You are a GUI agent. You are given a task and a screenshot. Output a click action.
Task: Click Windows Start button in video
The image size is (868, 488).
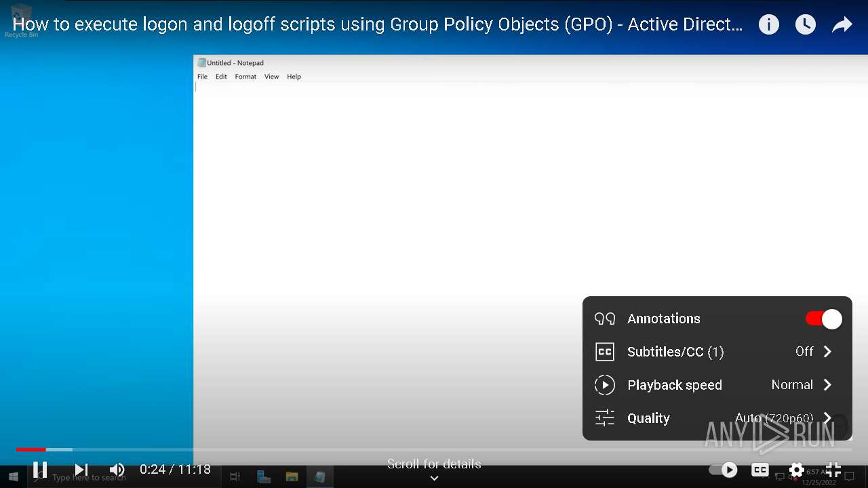[13, 477]
